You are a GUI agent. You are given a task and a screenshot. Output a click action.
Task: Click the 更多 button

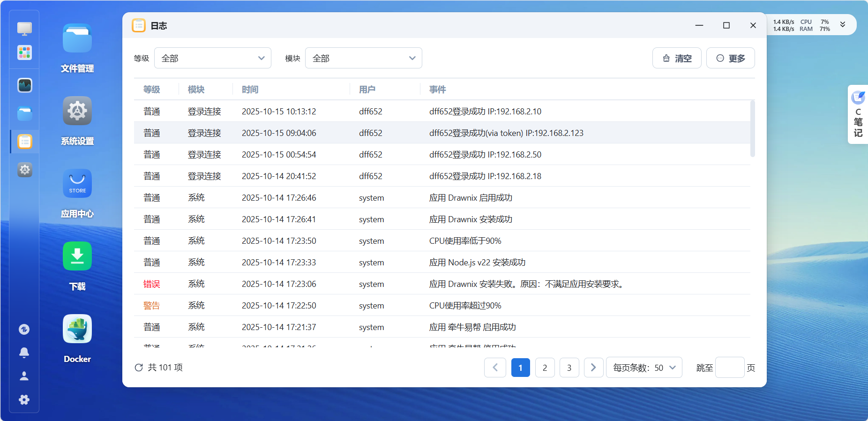point(730,58)
